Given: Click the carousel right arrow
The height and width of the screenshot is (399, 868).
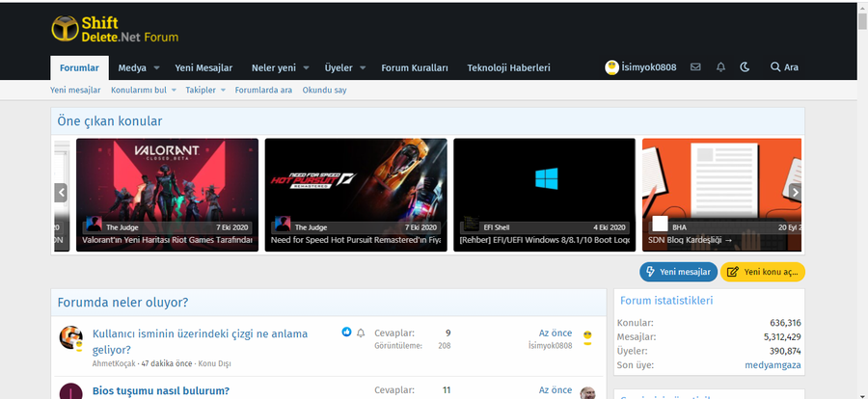Looking at the screenshot, I should [x=795, y=193].
